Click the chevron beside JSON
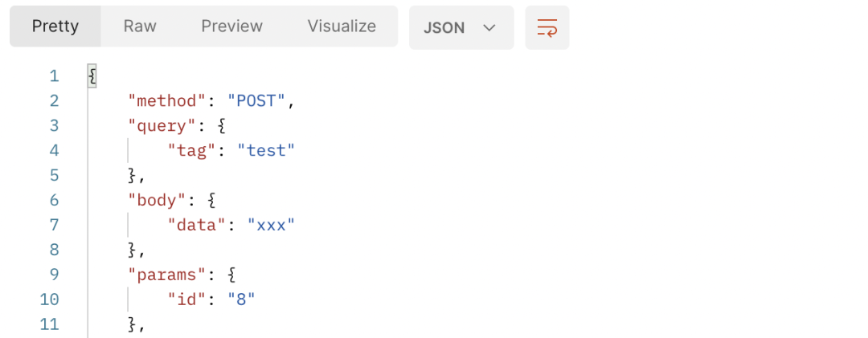 (489, 27)
